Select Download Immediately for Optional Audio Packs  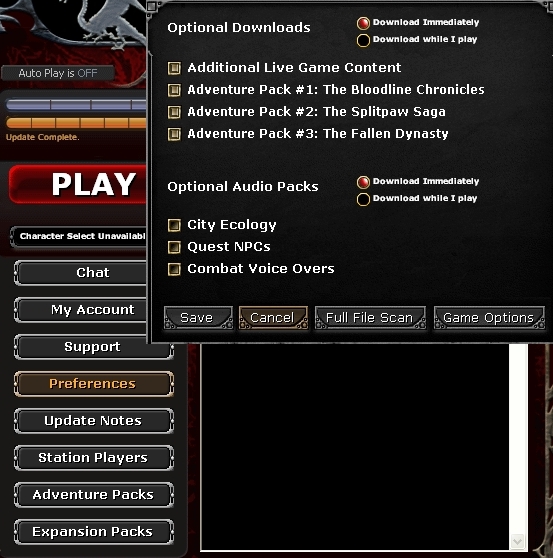coord(363,182)
